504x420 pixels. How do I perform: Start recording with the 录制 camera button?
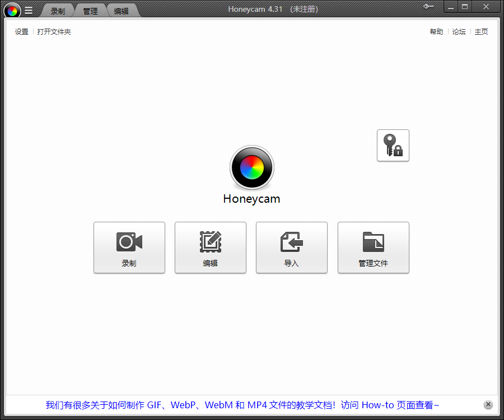129,248
